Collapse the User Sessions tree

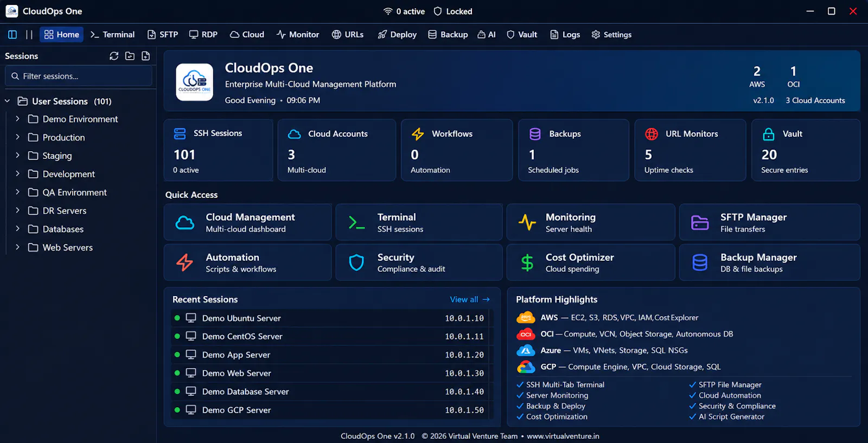coord(8,101)
